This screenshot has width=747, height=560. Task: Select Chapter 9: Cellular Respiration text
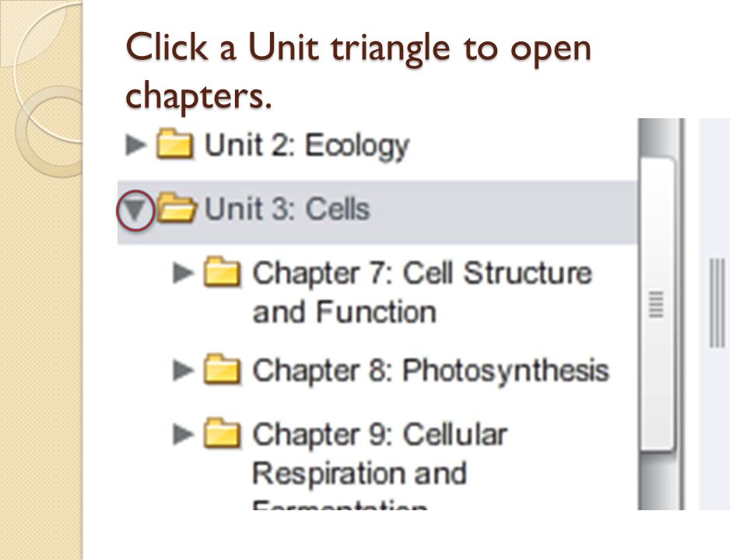point(380,455)
